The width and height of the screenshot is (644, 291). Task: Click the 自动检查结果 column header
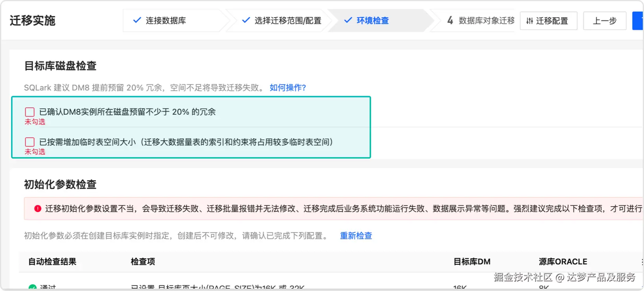52,262
